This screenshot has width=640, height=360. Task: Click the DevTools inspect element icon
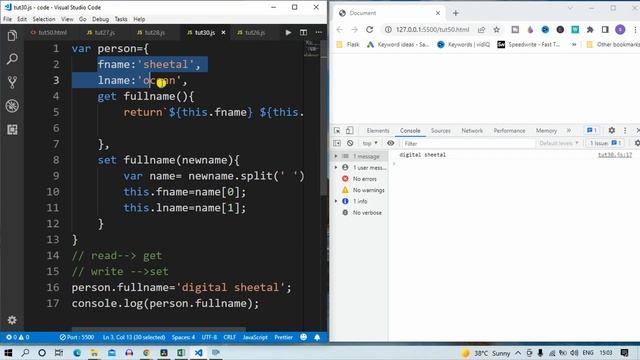337,131
